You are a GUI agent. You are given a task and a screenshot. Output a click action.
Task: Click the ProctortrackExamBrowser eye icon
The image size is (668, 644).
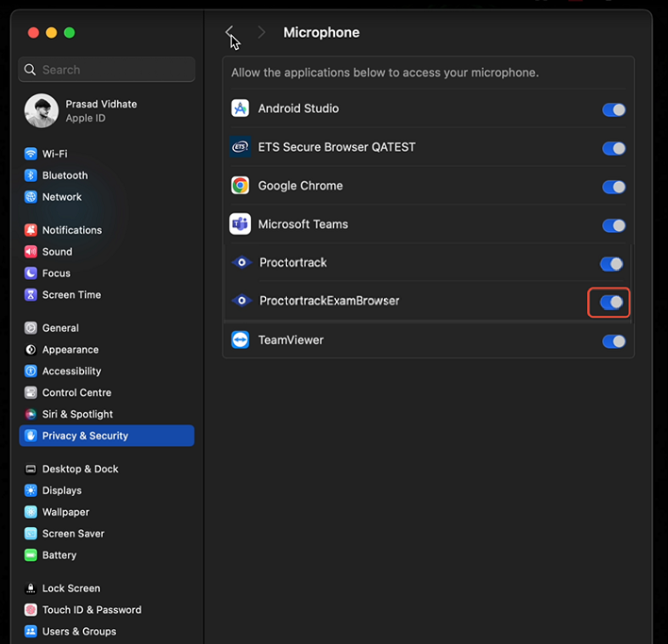point(242,301)
